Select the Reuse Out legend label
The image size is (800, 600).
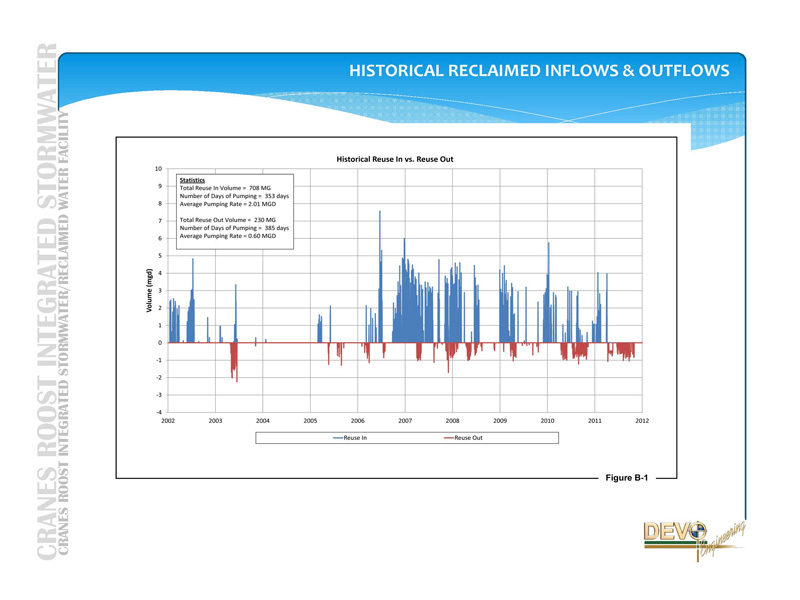click(468, 438)
